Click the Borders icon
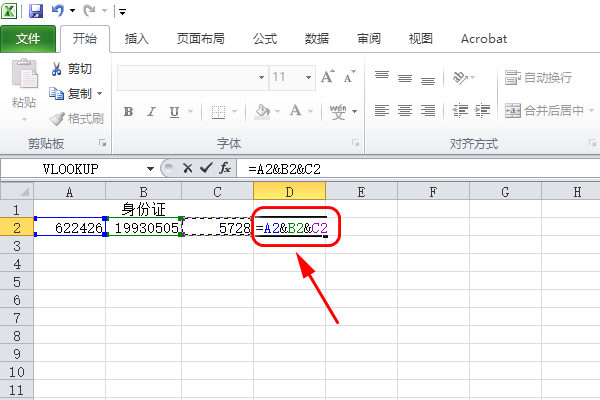 click(x=218, y=112)
